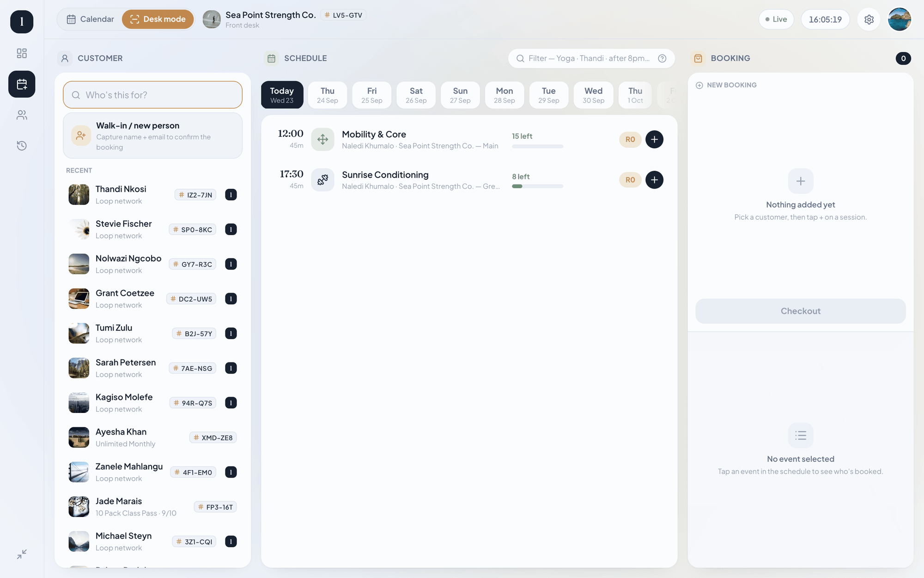Image resolution: width=924 pixels, height=578 pixels.
Task: Open the calendar-plus booking icon in sidebar
Action: click(22, 84)
